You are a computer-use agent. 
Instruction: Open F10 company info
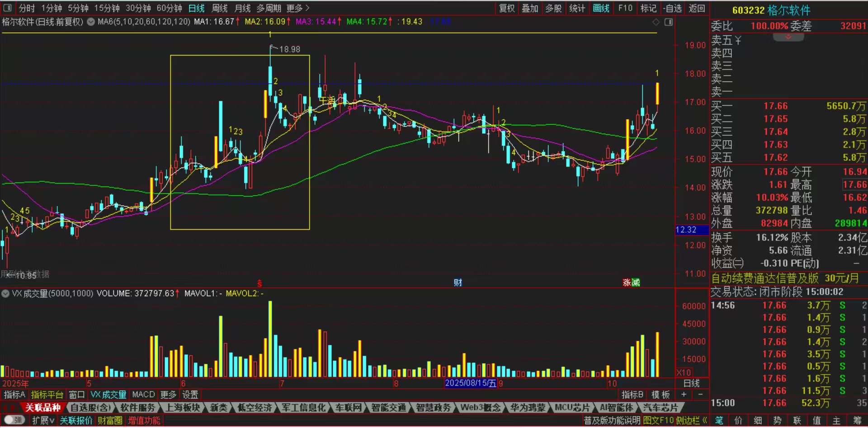(x=625, y=8)
